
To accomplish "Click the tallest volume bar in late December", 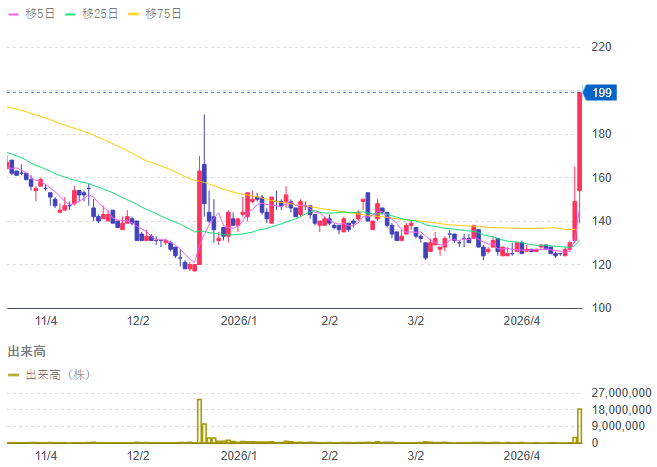I will point(199,421).
